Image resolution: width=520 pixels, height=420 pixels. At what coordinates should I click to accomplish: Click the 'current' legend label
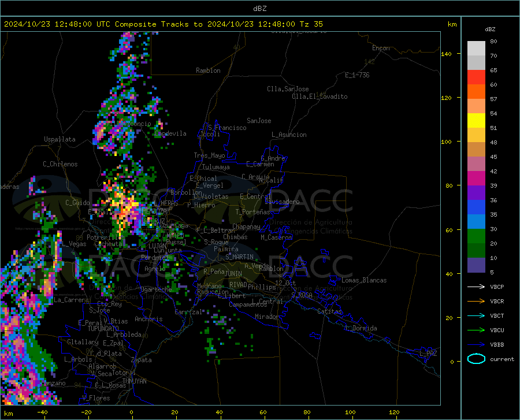coord(502,359)
